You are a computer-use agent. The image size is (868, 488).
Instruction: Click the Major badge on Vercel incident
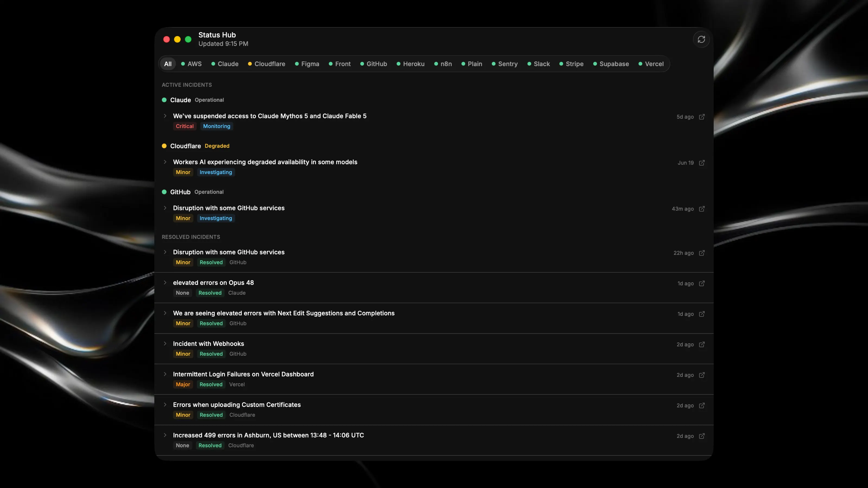click(183, 384)
